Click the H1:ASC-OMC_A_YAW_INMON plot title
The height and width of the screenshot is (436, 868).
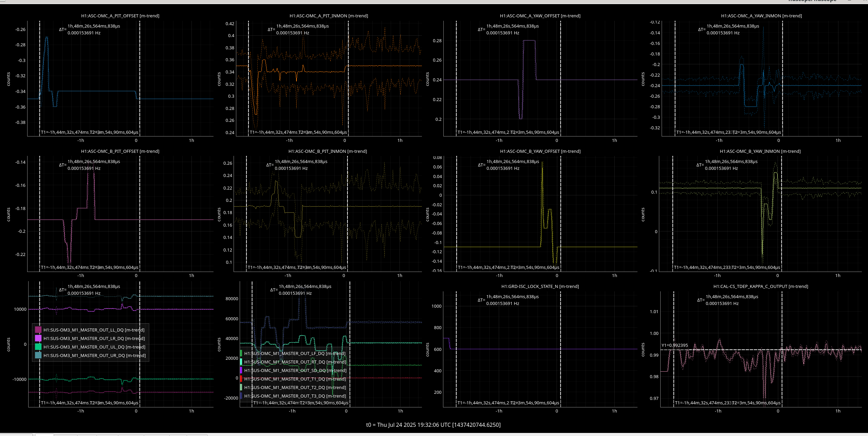click(x=761, y=16)
